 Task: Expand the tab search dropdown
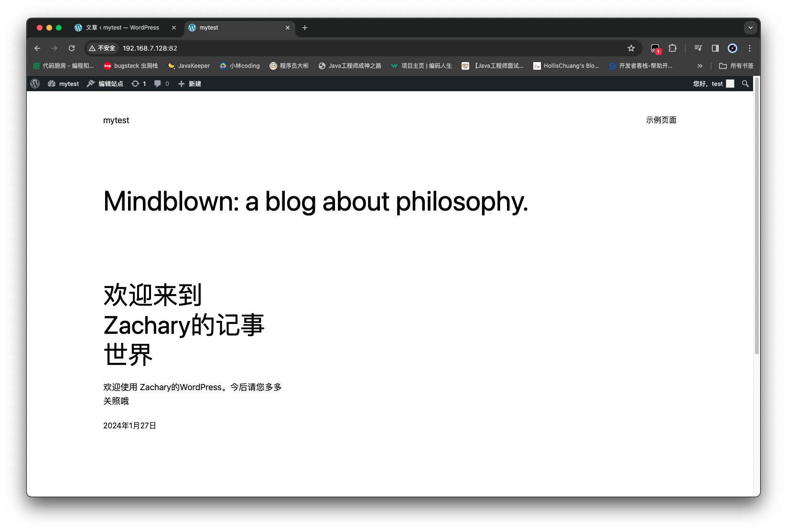(751, 28)
